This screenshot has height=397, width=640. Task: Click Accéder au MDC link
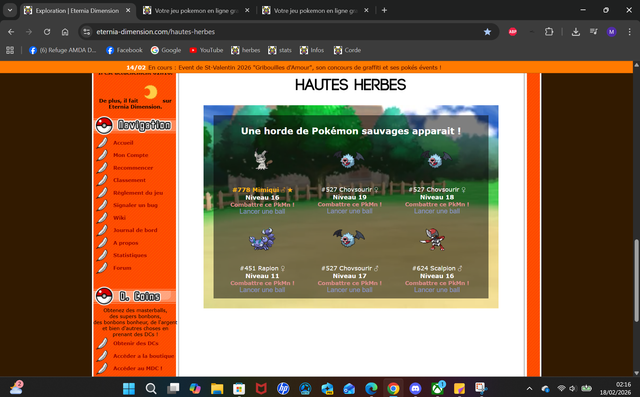tap(138, 368)
